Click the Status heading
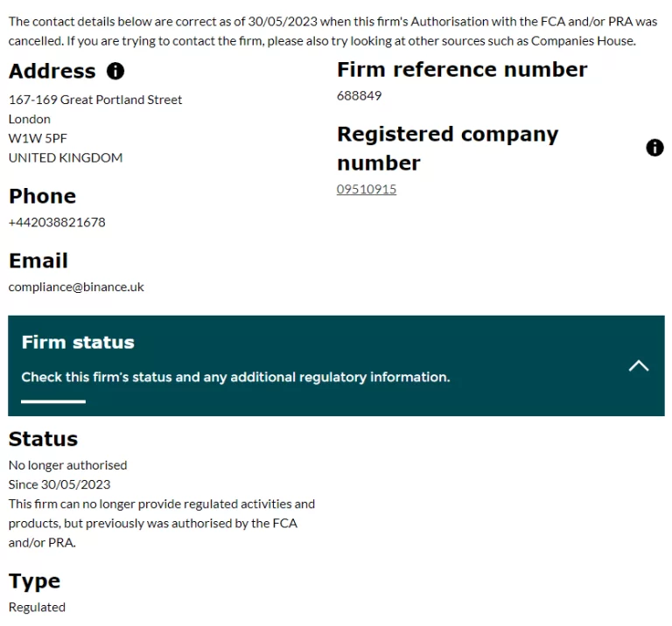 point(44,439)
